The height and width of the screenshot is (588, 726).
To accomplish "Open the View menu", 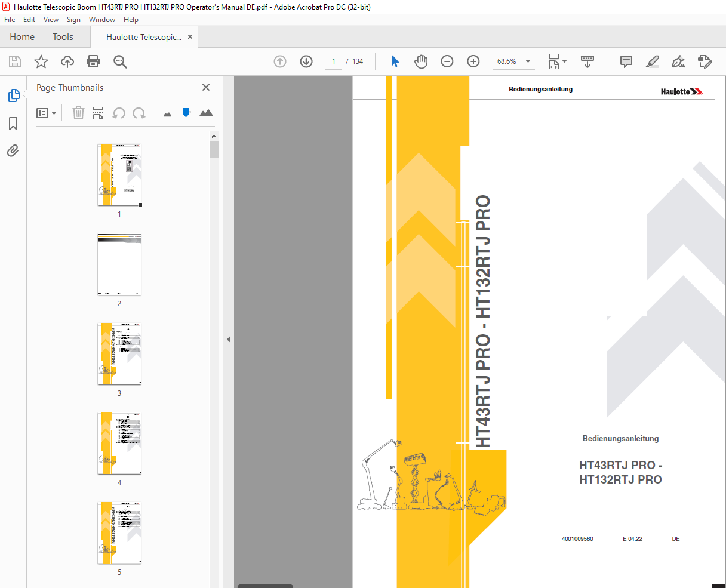I will pos(51,20).
